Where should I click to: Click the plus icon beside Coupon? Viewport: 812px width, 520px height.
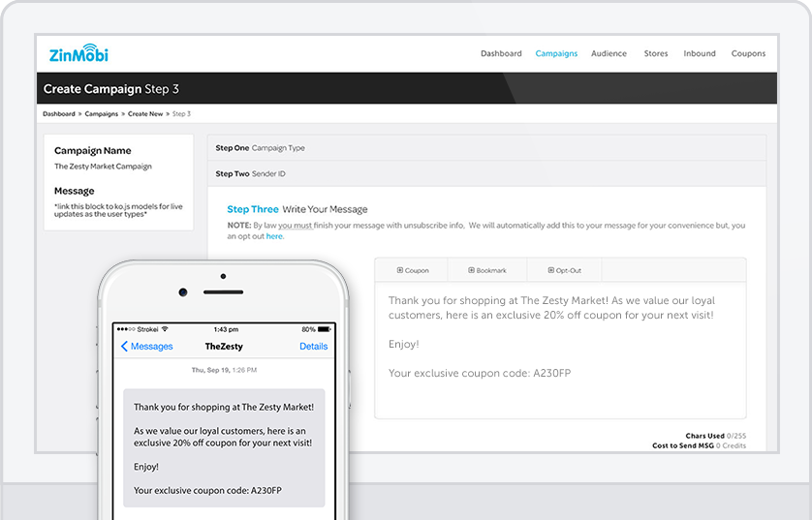[x=400, y=270]
